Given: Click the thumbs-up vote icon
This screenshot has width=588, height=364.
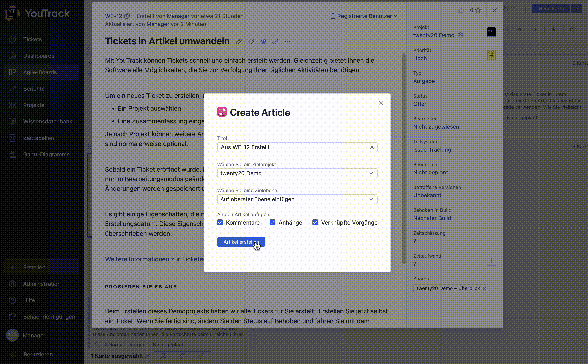Looking at the screenshot, I should (461, 10).
